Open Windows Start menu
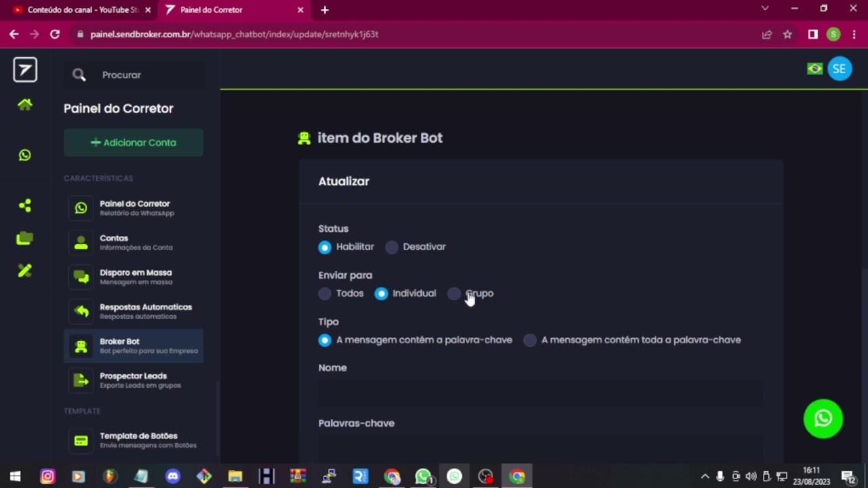The height and width of the screenshot is (488, 868). (15, 476)
